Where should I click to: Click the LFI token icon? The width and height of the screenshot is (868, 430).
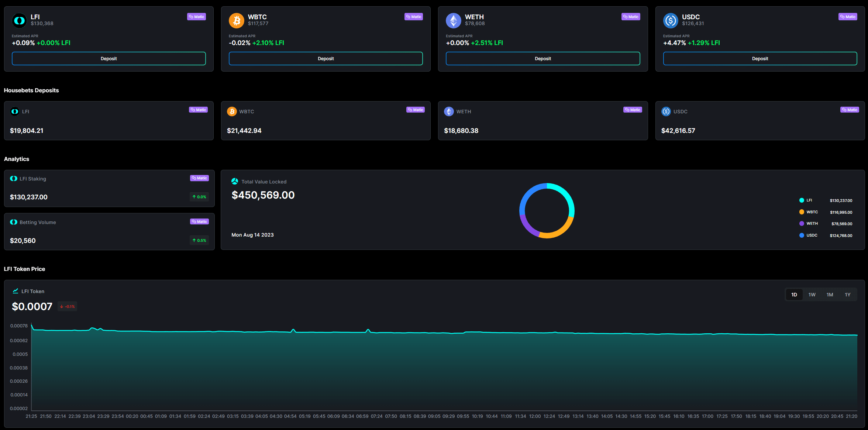click(19, 21)
